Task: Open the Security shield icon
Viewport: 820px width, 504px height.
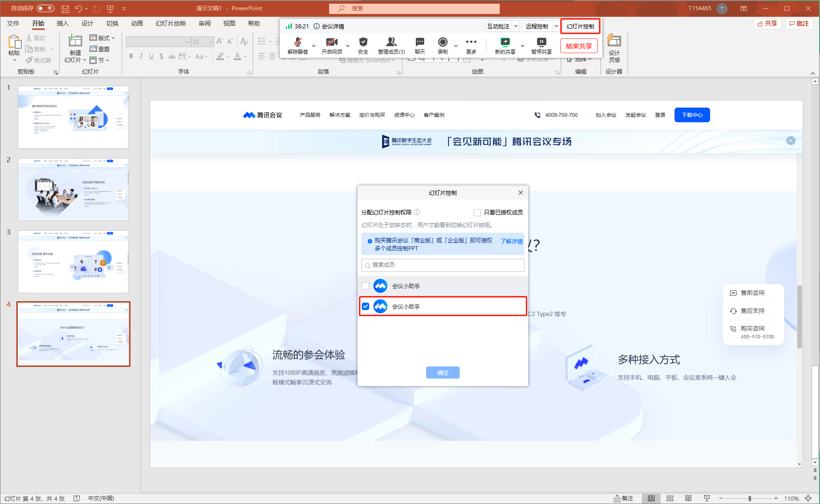Action: tap(363, 46)
